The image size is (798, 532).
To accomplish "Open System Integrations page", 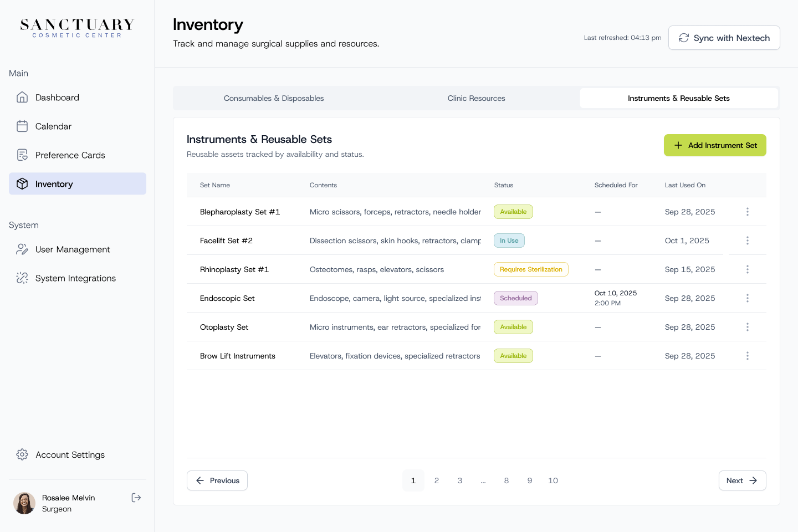I will (x=78, y=278).
